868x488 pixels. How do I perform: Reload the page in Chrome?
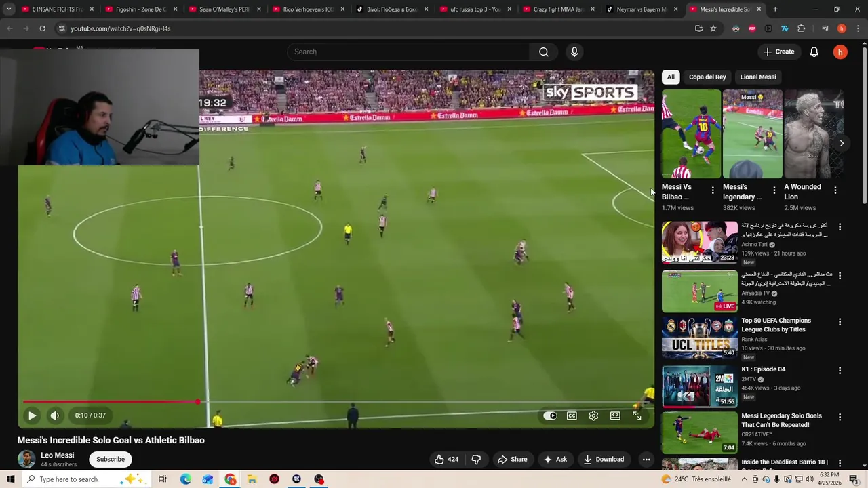42,28
